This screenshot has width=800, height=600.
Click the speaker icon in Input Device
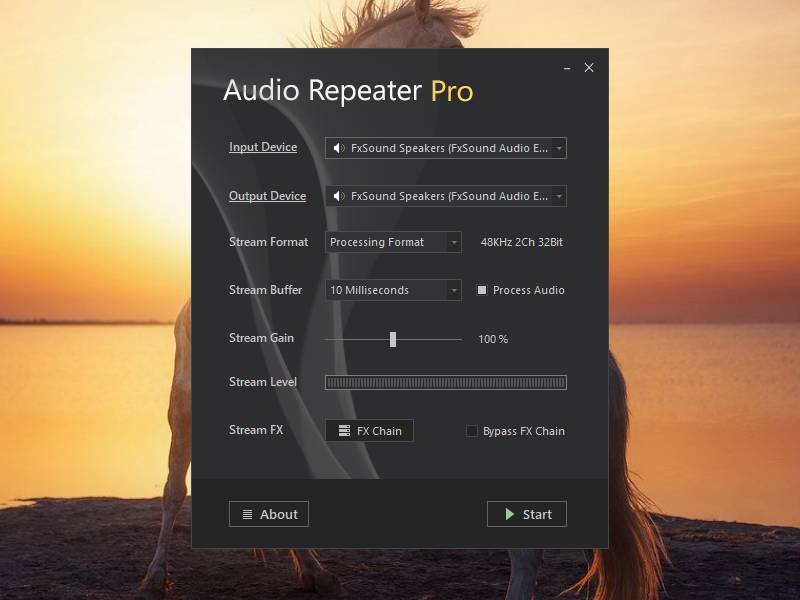(x=338, y=148)
